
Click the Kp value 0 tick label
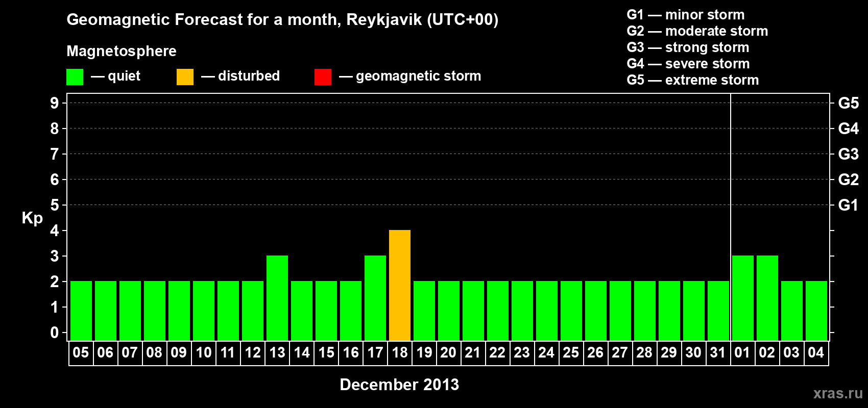click(x=55, y=333)
